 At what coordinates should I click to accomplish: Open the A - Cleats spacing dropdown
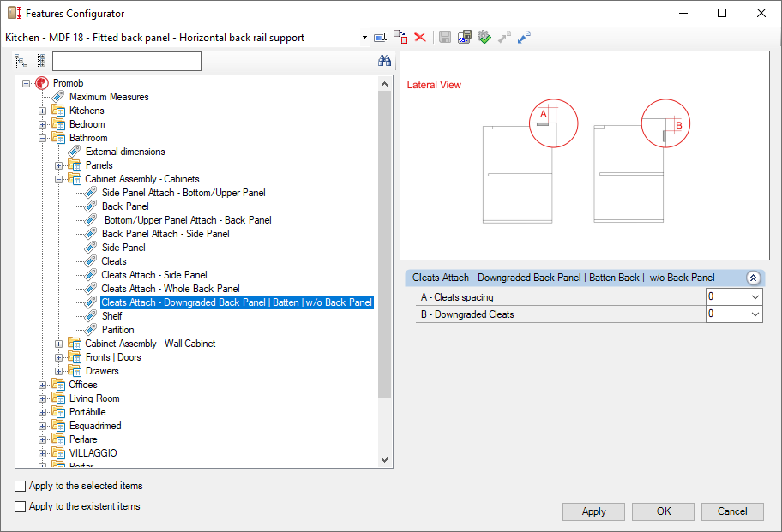[755, 297]
